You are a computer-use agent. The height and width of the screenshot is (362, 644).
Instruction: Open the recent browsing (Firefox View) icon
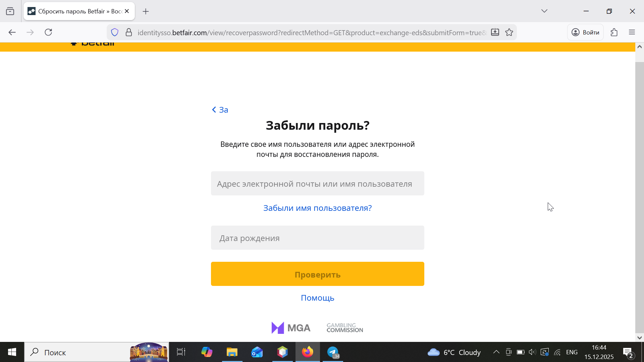click(x=10, y=11)
